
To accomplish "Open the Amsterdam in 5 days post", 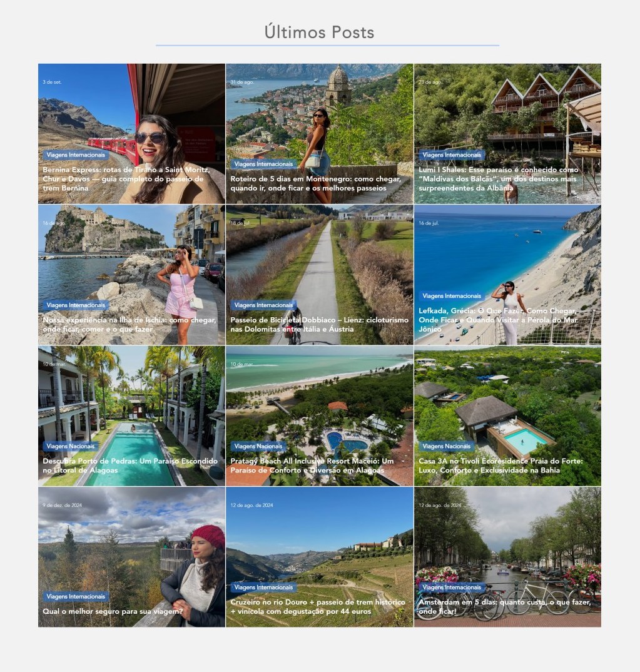I will pyautogui.click(x=505, y=606).
